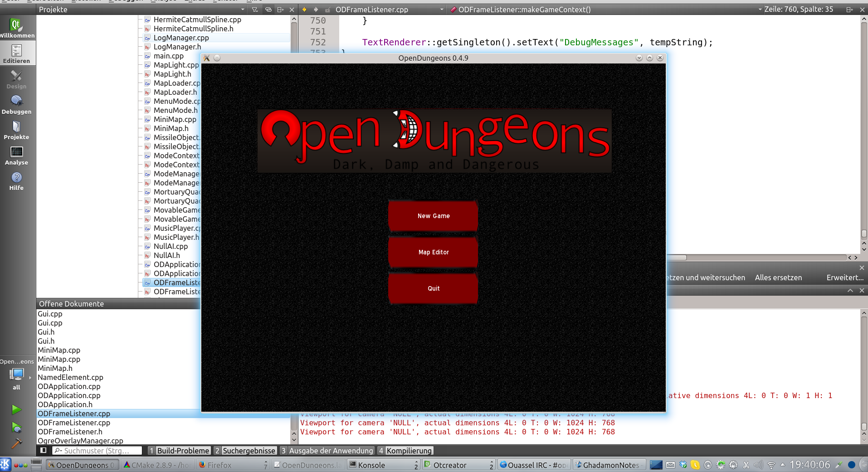Close the Projekte side panel
The height and width of the screenshot is (472, 868).
tap(292, 10)
